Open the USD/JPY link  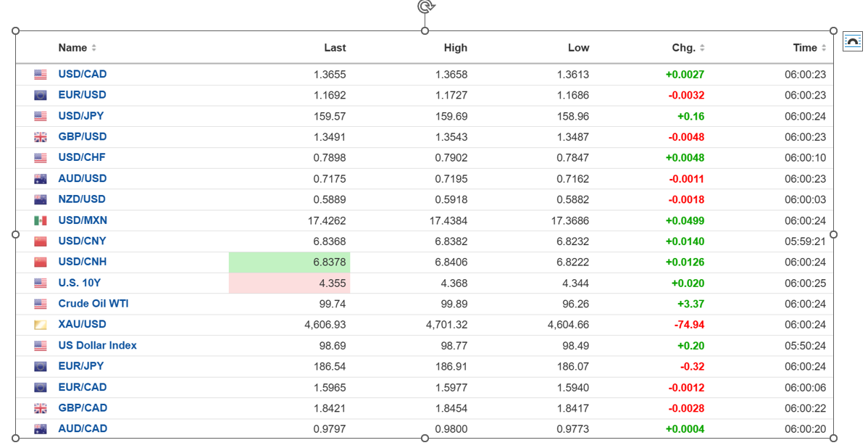point(82,116)
